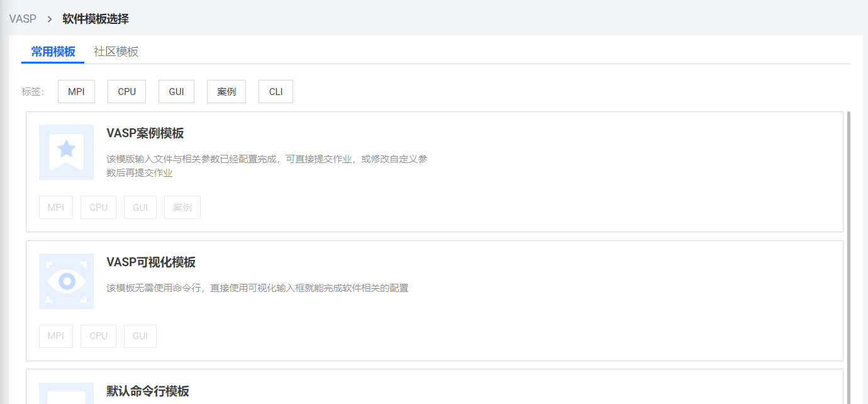Viewport: 868px width, 404px height.
Task: Click the MPI tag in VASP可视化模板 card
Action: click(x=56, y=336)
